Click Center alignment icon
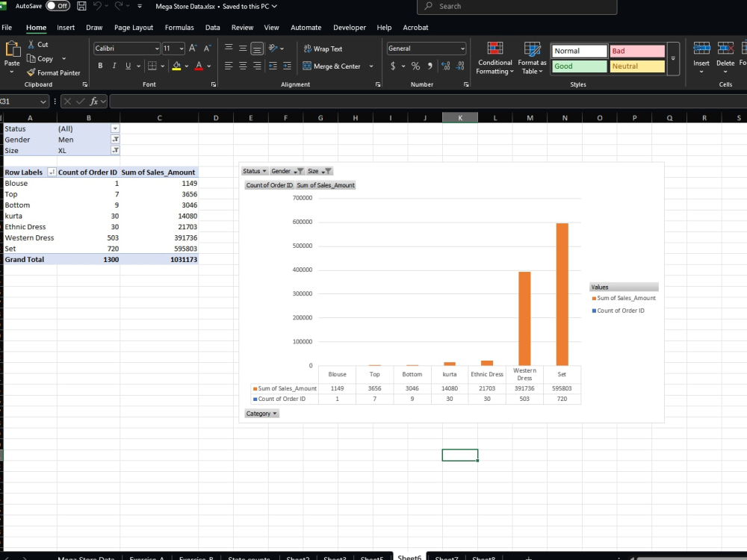The height and width of the screenshot is (560, 747). pos(243,66)
